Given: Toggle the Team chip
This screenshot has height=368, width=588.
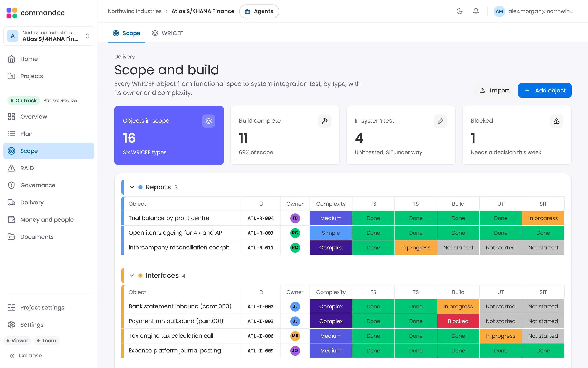Looking at the screenshot, I should (x=47, y=340).
